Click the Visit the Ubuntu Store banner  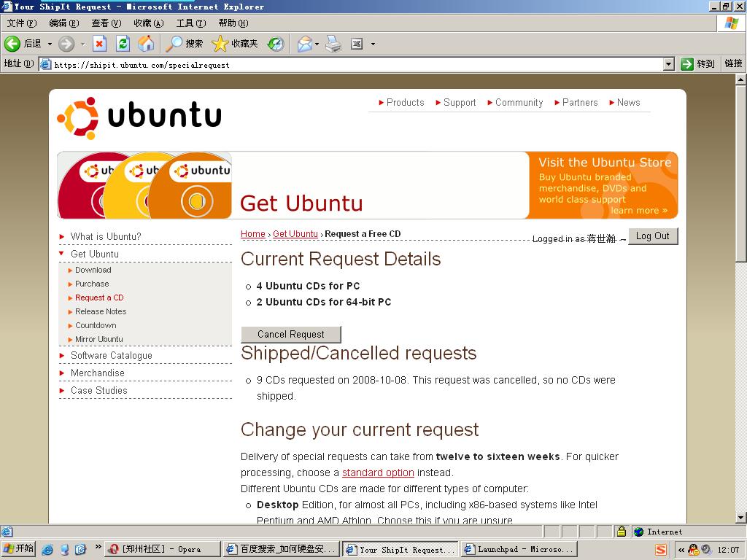pyautogui.click(x=603, y=185)
